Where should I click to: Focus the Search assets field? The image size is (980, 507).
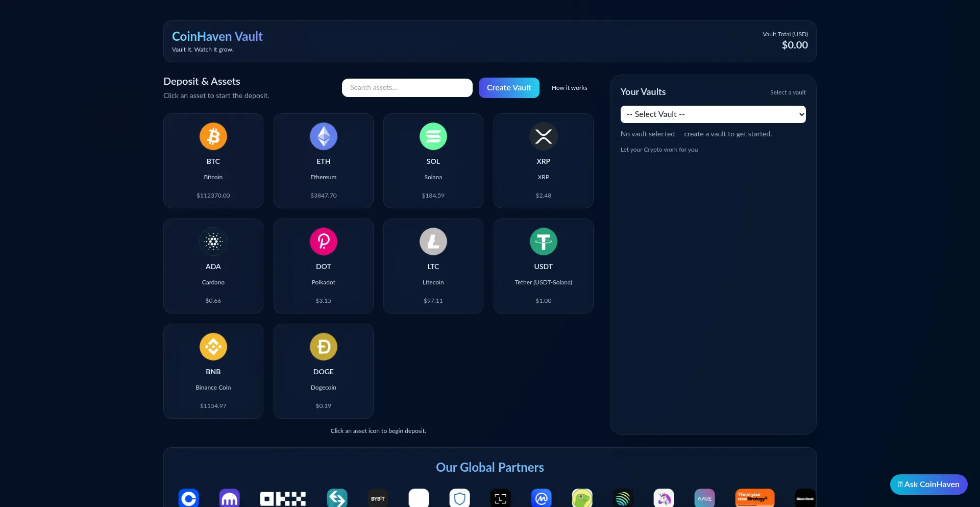(x=407, y=88)
